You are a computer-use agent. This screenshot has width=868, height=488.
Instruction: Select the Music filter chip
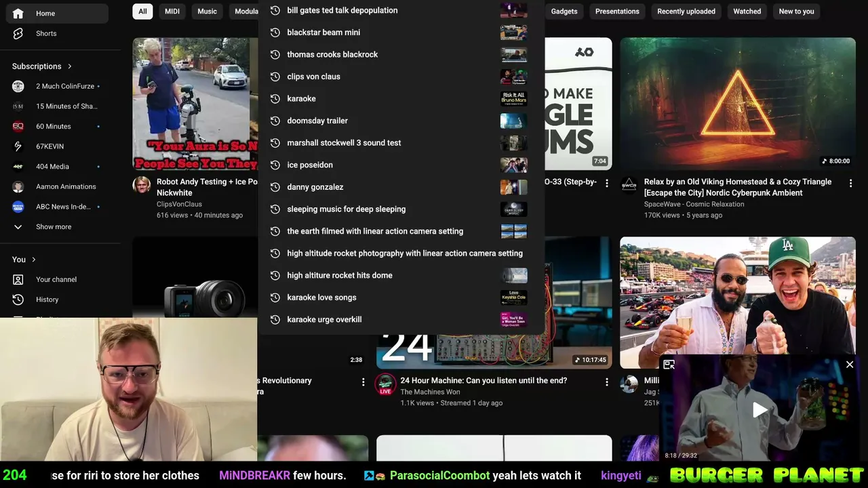coord(208,12)
